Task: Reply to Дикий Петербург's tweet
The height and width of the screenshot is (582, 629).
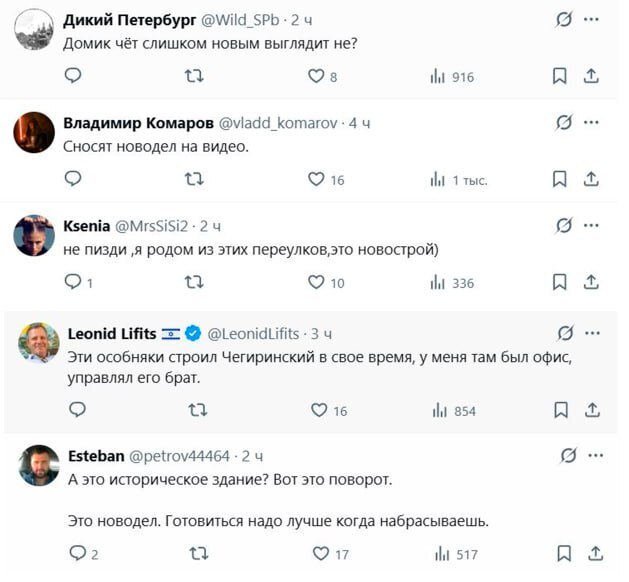Action: coord(72,76)
